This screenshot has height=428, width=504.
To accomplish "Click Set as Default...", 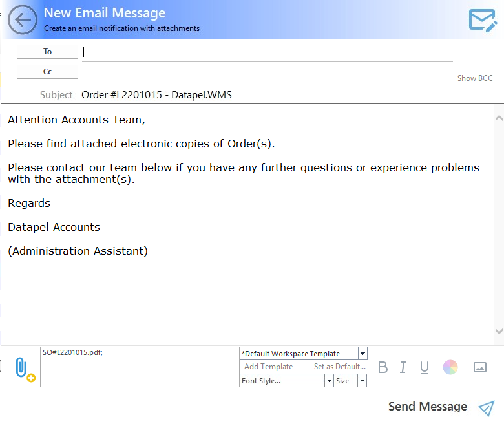I will tap(340, 367).
